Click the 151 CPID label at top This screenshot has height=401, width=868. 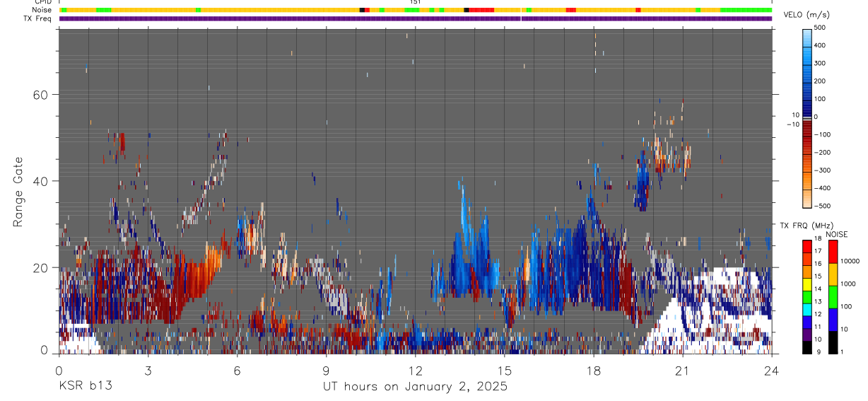pos(416,2)
